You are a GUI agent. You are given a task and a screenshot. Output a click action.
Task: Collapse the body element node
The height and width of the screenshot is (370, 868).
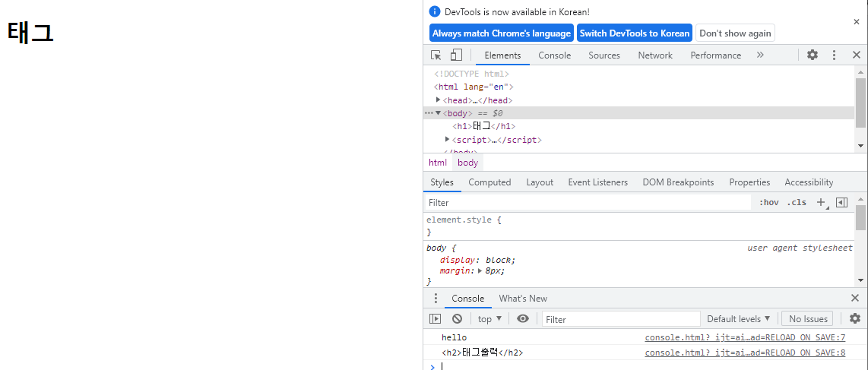click(x=439, y=113)
